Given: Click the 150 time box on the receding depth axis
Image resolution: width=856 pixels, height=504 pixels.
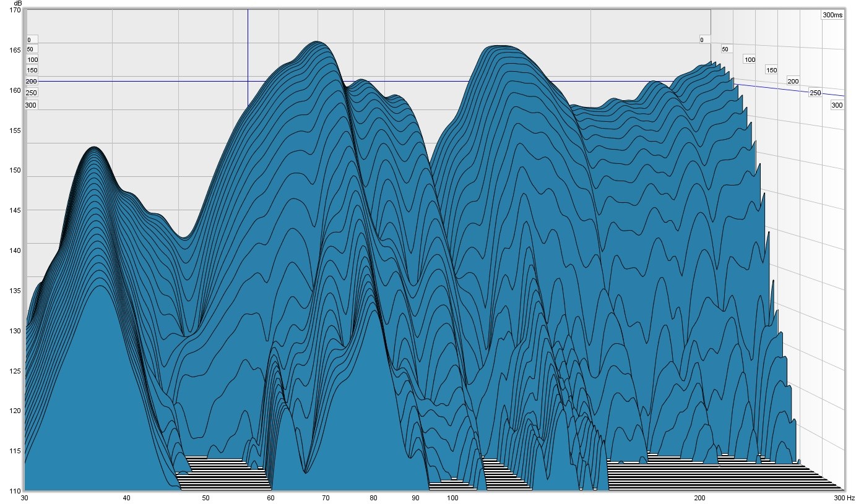Looking at the screenshot, I should click(771, 70).
